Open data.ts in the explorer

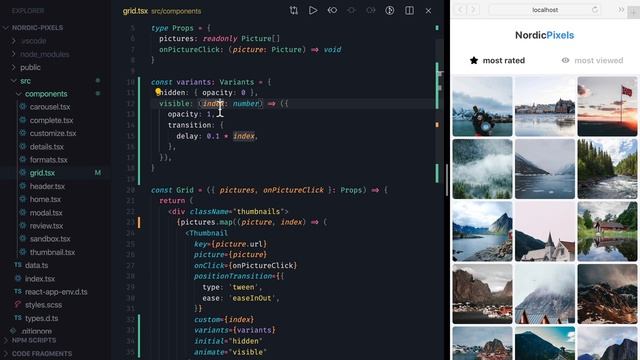36,265
